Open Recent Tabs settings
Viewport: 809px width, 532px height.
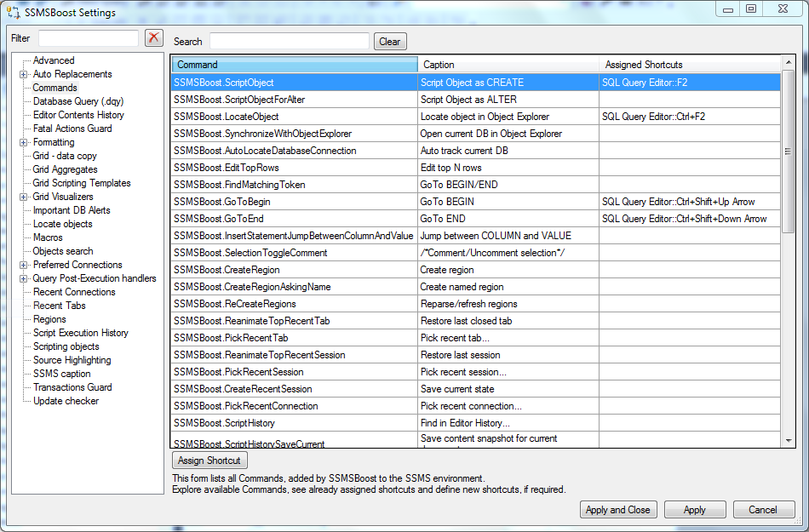point(60,306)
